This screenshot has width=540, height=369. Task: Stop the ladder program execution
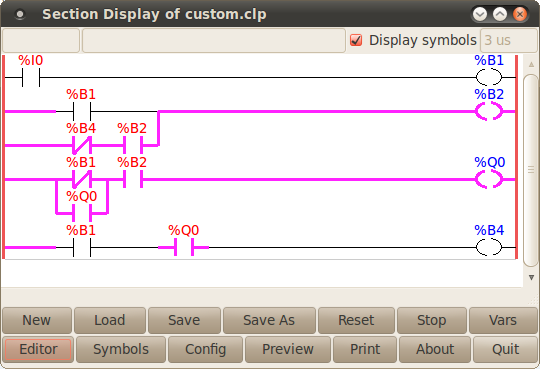[x=432, y=320]
